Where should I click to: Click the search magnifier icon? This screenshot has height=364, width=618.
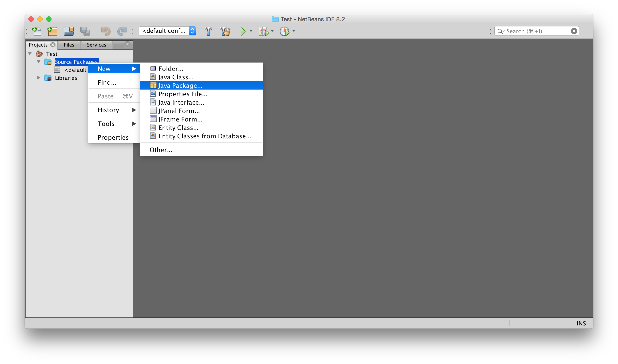500,31
